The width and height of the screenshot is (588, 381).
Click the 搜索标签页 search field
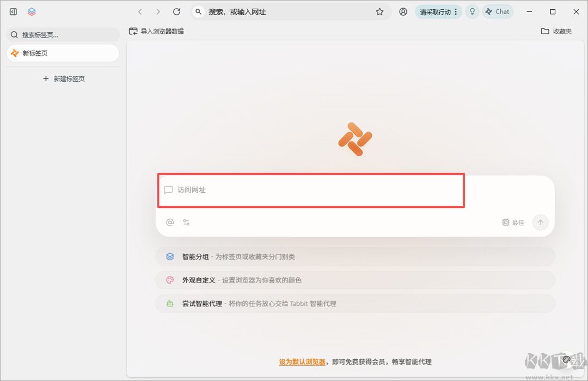63,35
